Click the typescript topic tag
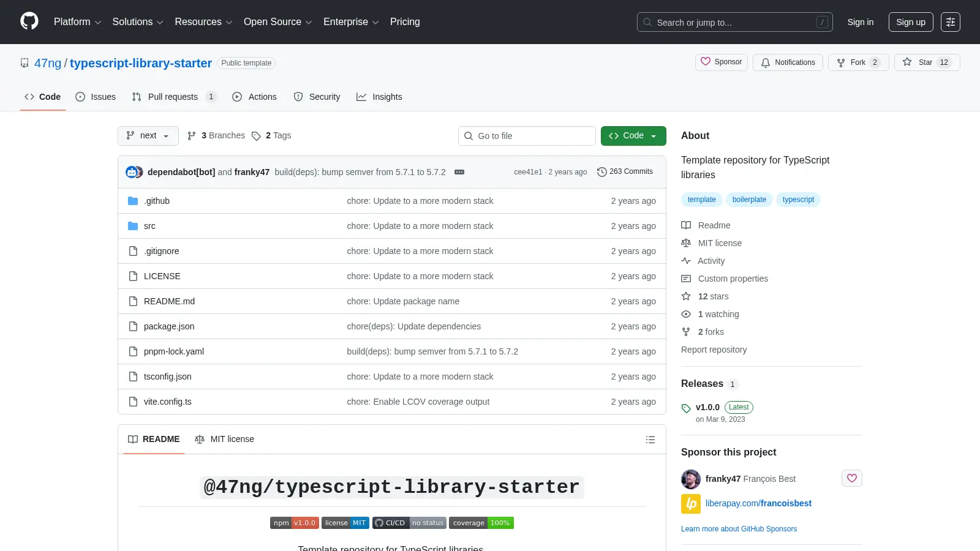 click(x=798, y=200)
